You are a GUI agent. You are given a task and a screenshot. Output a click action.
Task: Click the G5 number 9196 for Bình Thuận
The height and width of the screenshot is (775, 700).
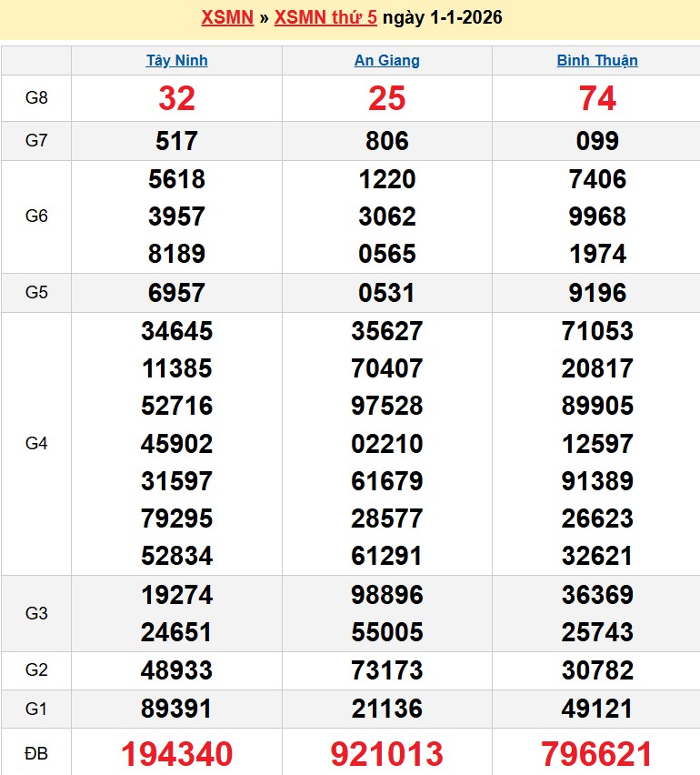pyautogui.click(x=597, y=293)
